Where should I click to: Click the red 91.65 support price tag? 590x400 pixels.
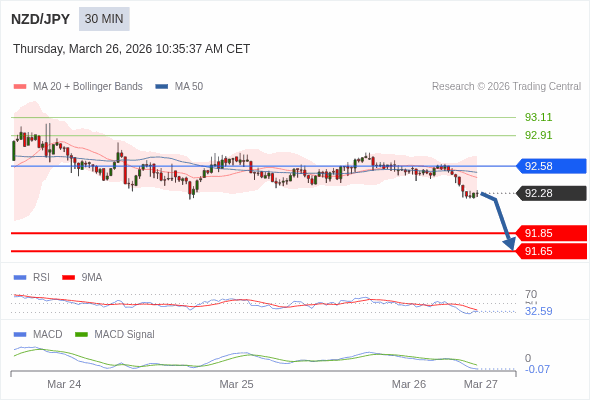pos(552,251)
